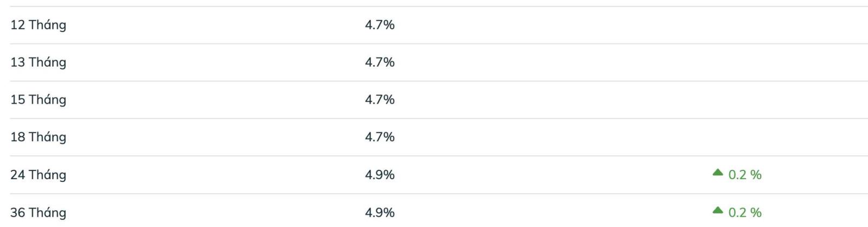Click the 4.7% rate in the 12 Tháng row

(380, 25)
